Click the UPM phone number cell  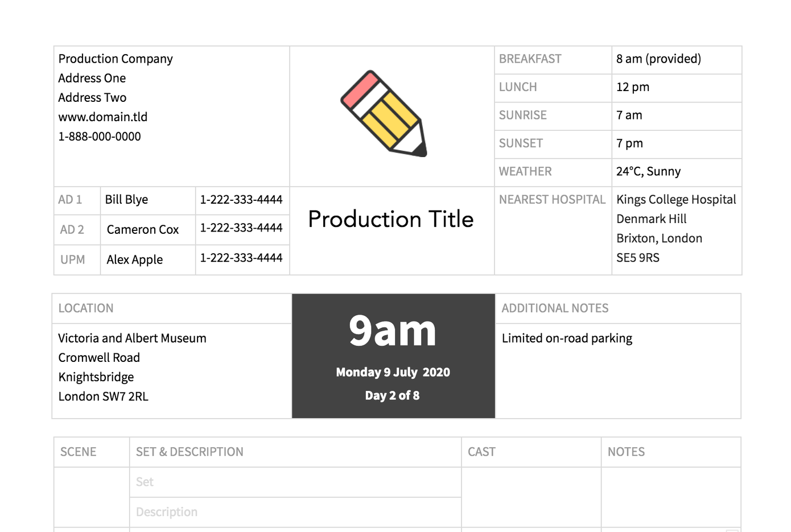pyautogui.click(x=241, y=258)
